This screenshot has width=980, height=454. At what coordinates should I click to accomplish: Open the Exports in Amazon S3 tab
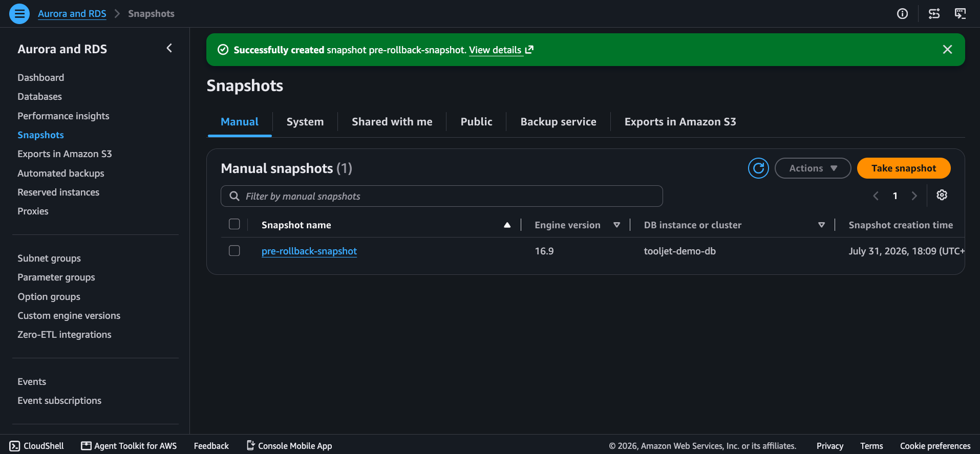click(x=680, y=122)
